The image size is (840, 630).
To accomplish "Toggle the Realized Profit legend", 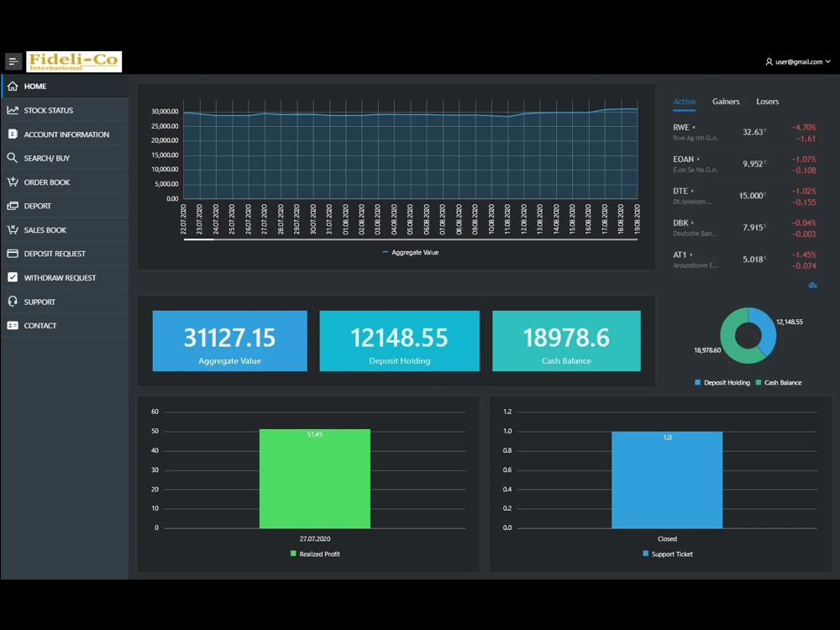I will (x=315, y=554).
